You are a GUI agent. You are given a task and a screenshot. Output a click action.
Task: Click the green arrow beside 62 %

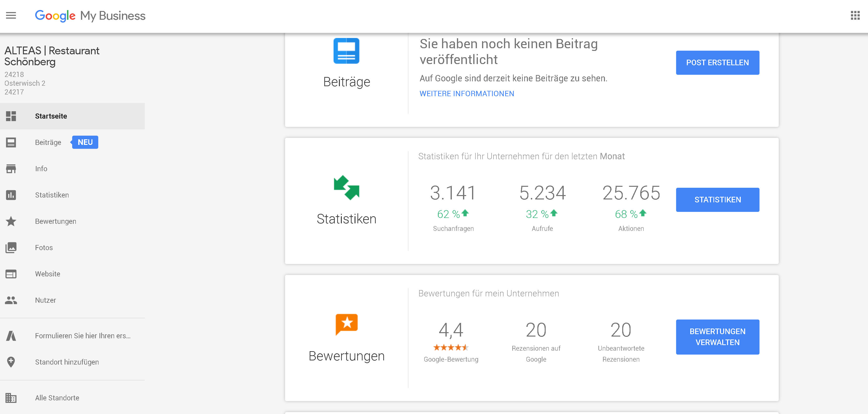[465, 213]
